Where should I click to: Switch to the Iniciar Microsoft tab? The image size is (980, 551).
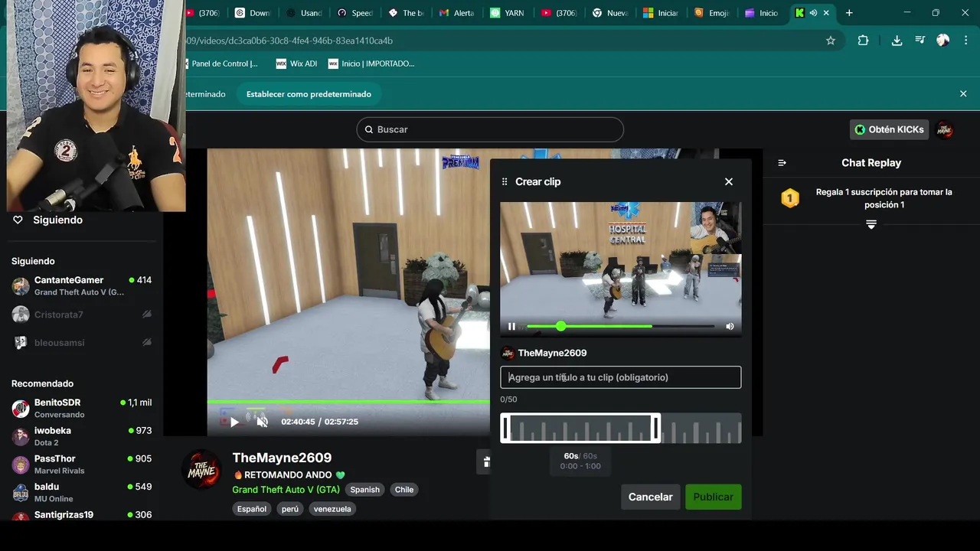(x=660, y=13)
